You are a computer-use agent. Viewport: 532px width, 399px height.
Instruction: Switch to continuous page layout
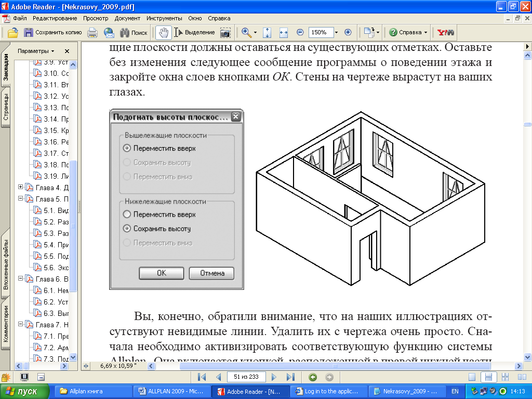(488, 377)
